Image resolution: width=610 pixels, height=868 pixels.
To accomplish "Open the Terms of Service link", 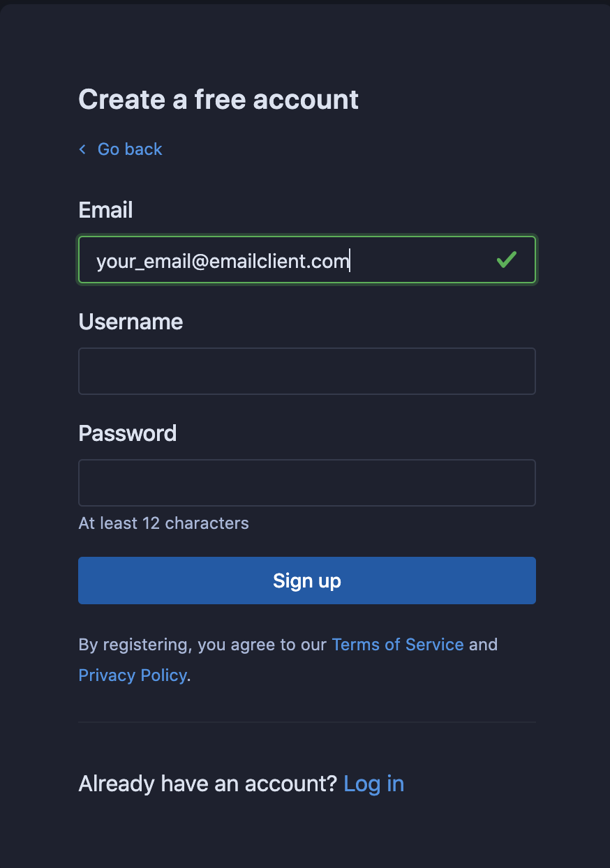I will (x=397, y=644).
